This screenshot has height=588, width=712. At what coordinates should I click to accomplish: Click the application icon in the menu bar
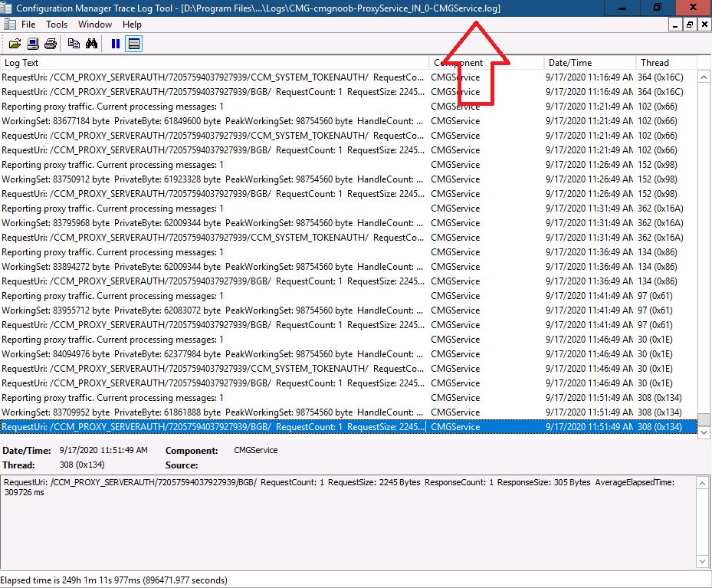tap(9, 25)
